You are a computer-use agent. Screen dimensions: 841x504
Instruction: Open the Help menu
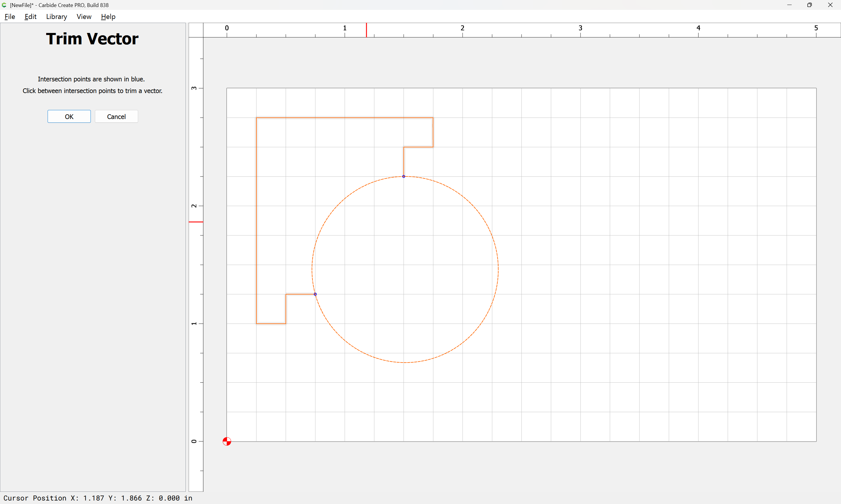108,17
